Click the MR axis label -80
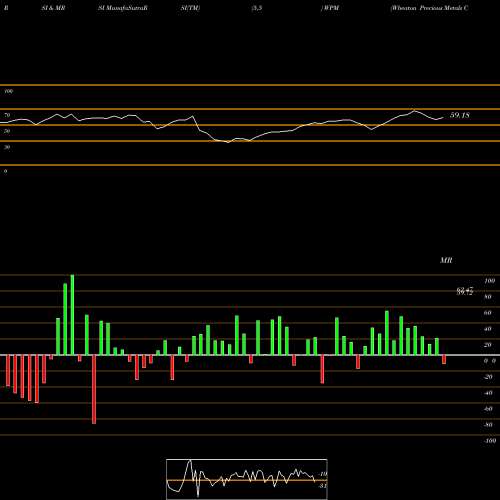The width and height of the screenshot is (500, 500). [488, 425]
